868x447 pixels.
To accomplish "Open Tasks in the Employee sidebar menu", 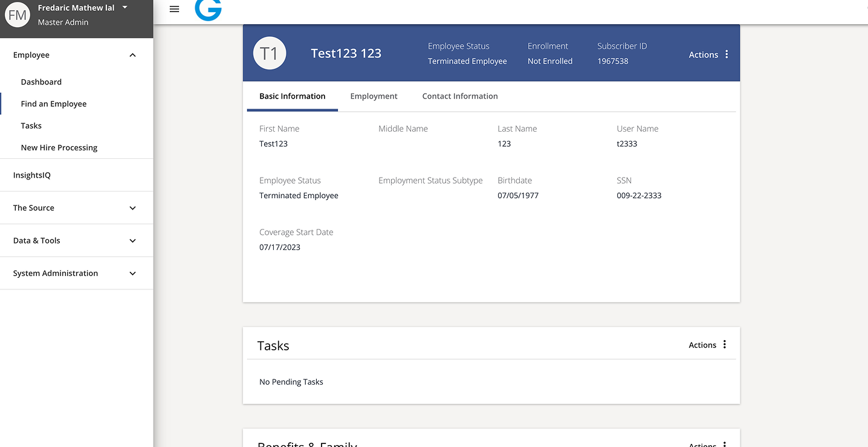I will [31, 126].
